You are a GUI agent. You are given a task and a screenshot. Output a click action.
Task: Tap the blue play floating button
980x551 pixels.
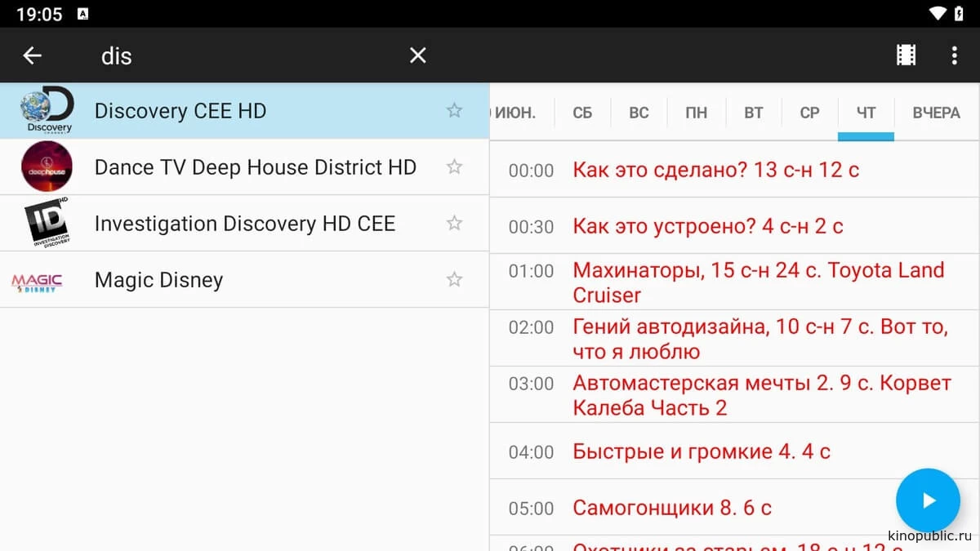pos(929,500)
